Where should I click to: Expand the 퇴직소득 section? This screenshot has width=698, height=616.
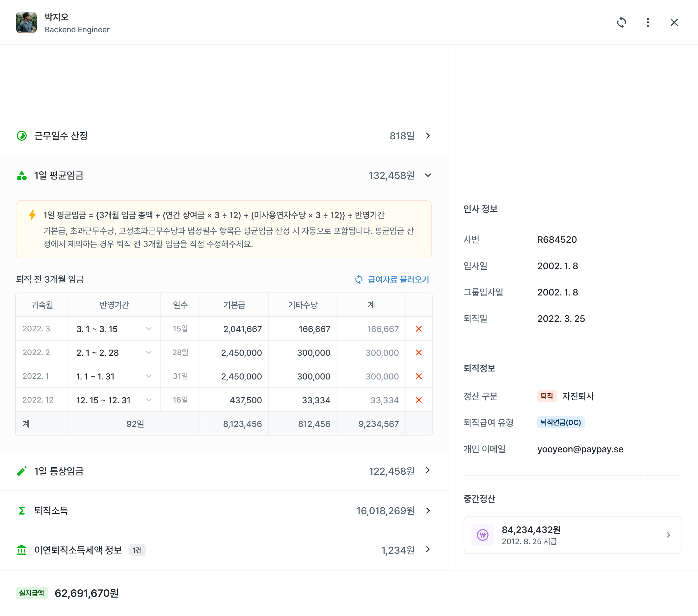(428, 511)
